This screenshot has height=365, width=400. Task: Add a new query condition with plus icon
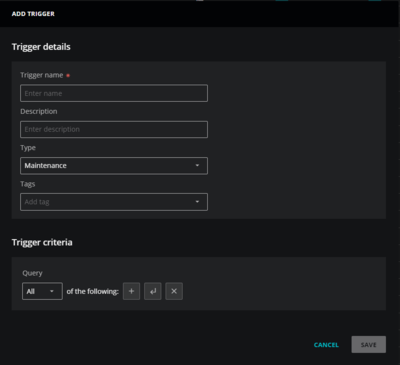pos(131,291)
